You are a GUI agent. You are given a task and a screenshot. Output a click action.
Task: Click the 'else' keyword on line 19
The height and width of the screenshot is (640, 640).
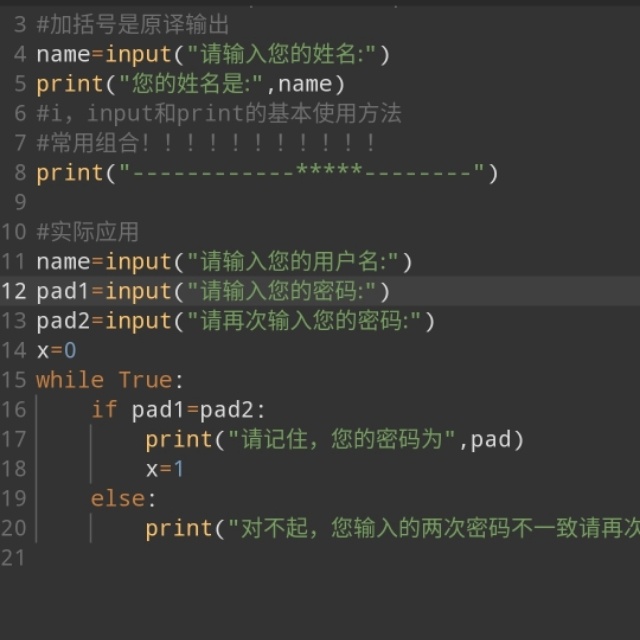point(118,499)
